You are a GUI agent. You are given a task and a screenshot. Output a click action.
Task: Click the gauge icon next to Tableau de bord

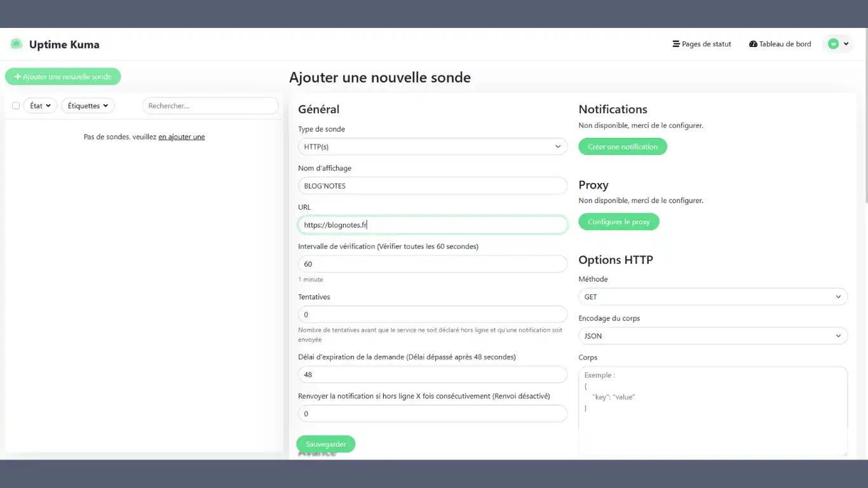[x=753, y=44]
